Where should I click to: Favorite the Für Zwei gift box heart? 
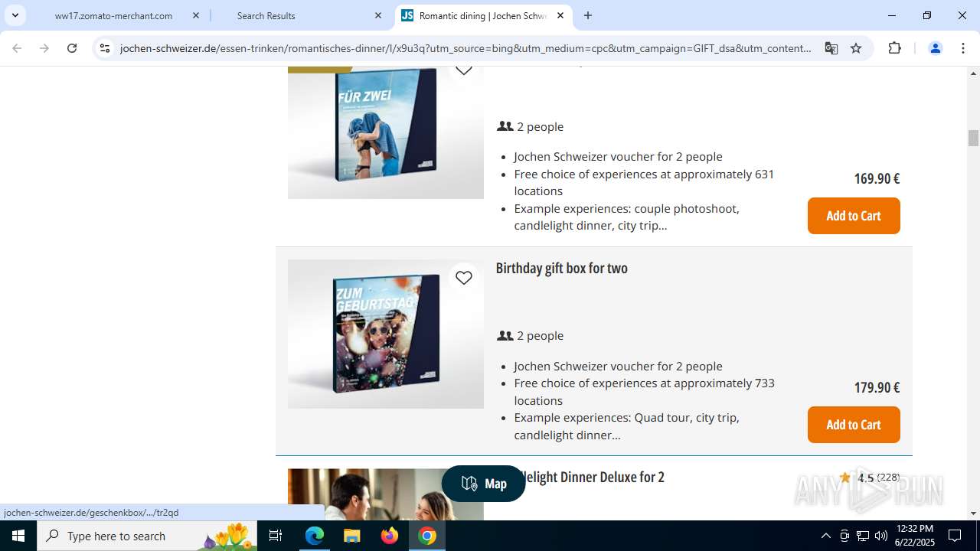click(x=464, y=69)
